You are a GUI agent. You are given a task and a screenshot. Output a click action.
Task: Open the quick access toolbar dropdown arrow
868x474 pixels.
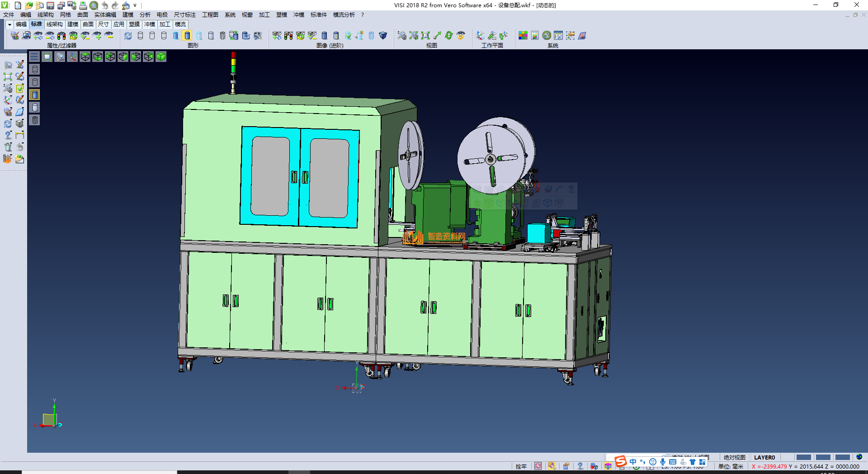pyautogui.click(x=135, y=5)
